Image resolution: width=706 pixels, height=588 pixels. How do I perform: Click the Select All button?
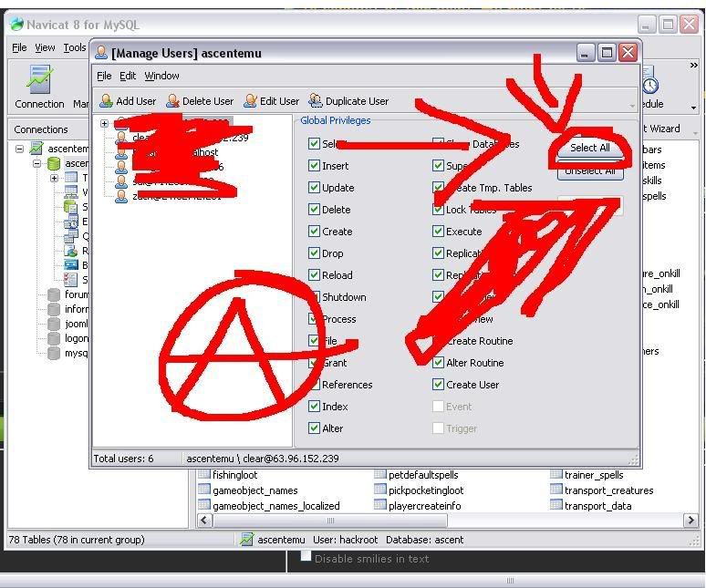coord(590,148)
